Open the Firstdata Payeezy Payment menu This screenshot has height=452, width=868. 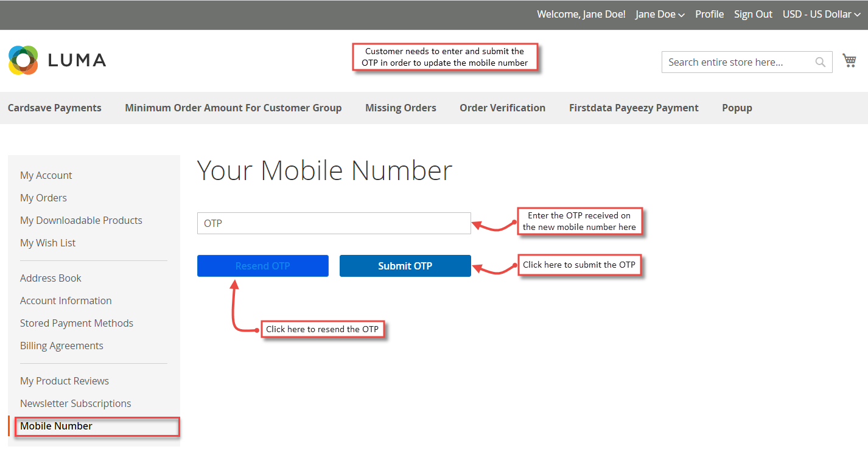[633, 108]
